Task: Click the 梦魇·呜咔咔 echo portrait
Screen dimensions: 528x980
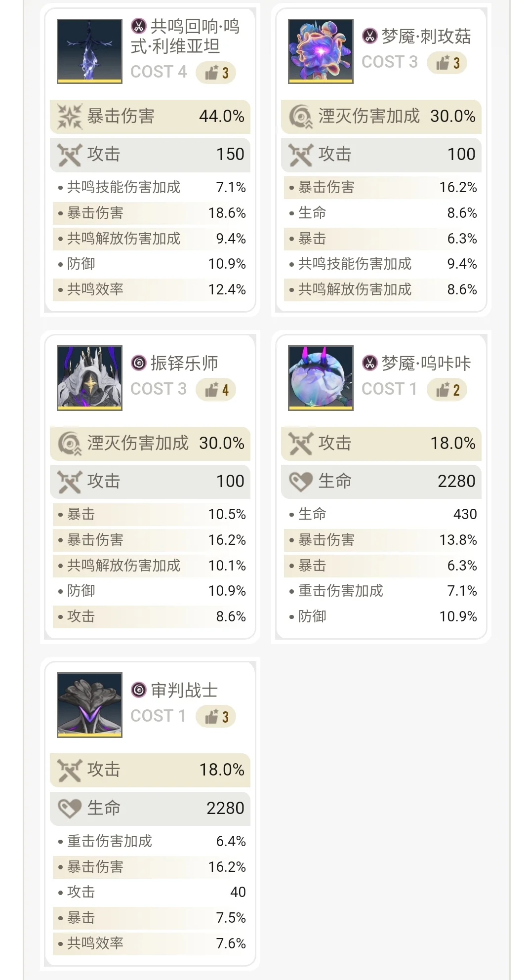Action: (x=321, y=378)
